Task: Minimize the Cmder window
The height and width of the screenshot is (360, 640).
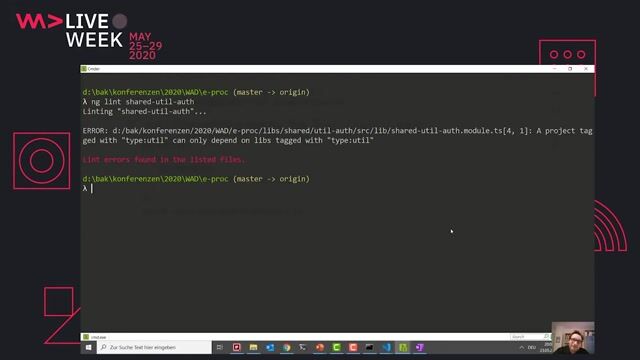Action: tap(554, 69)
